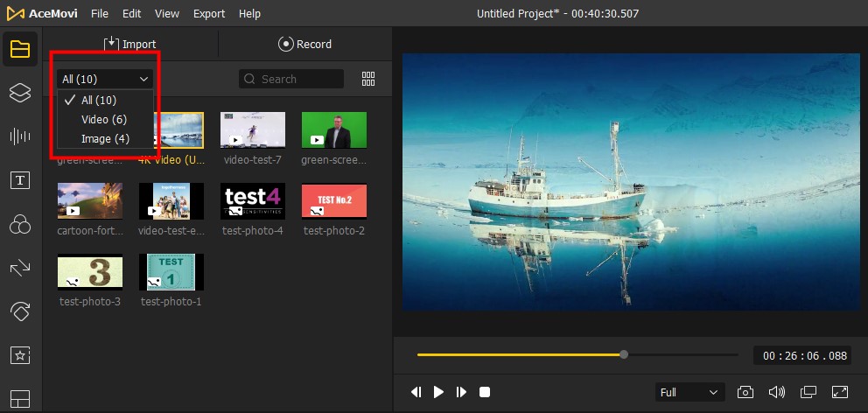The height and width of the screenshot is (413, 868).
Task: Open the Export menu
Action: pyautogui.click(x=209, y=14)
